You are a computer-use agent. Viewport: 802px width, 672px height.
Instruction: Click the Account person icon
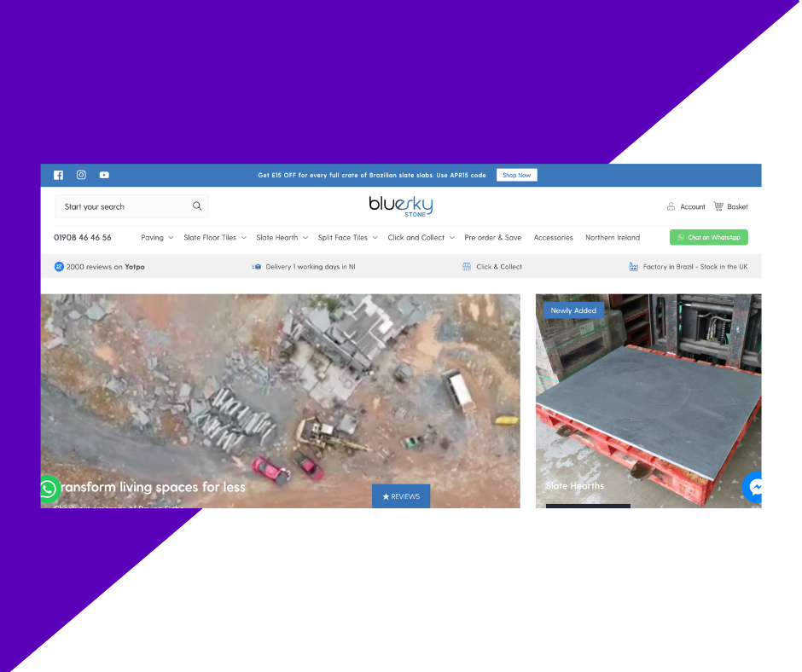coord(671,206)
